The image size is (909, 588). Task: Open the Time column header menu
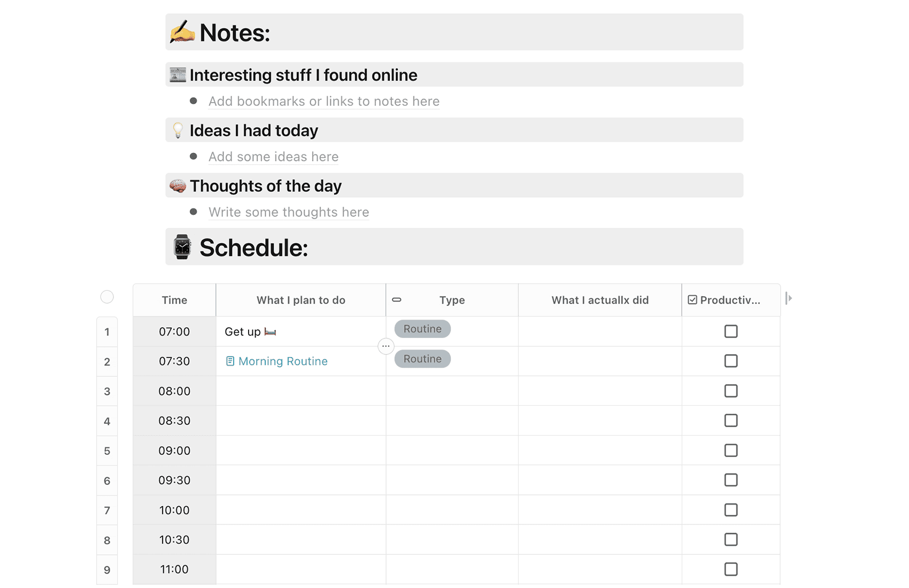coord(174,300)
